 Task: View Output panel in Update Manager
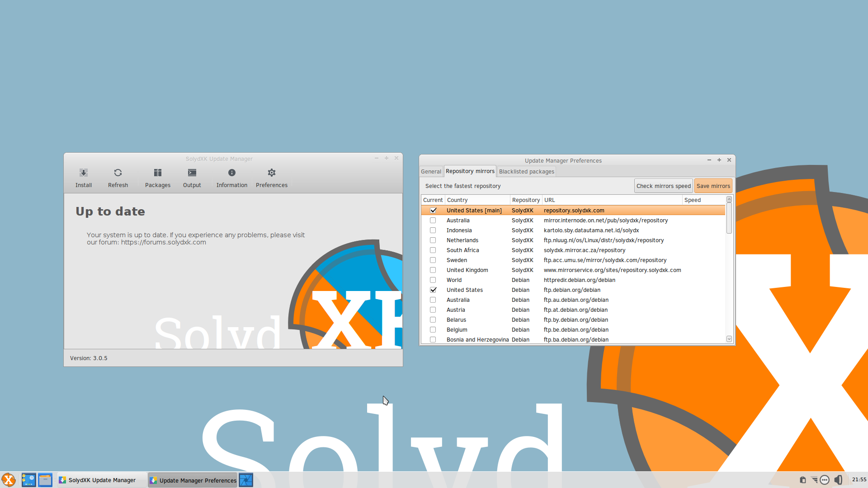pyautogui.click(x=191, y=177)
